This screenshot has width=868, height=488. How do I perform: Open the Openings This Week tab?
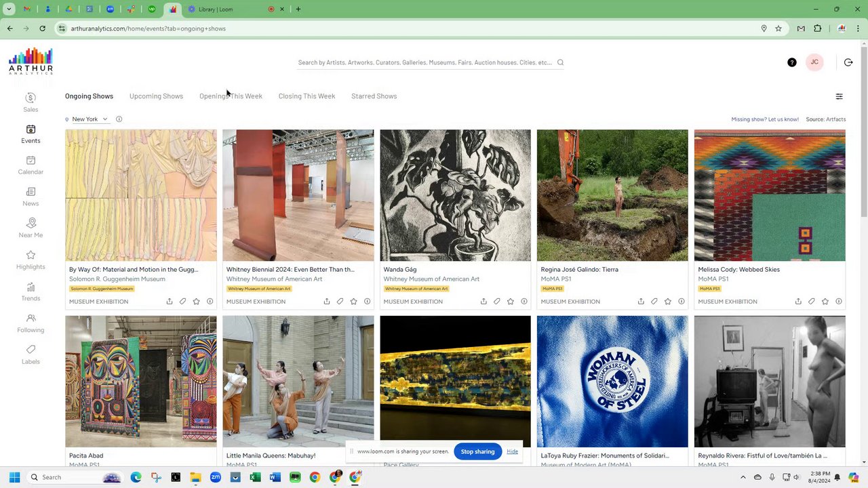tap(231, 96)
